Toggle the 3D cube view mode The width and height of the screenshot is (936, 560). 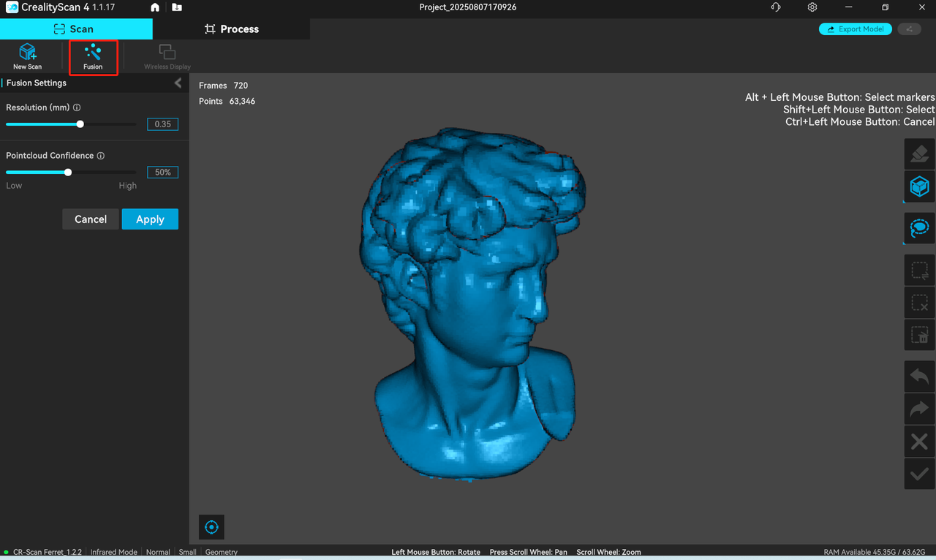(x=919, y=187)
